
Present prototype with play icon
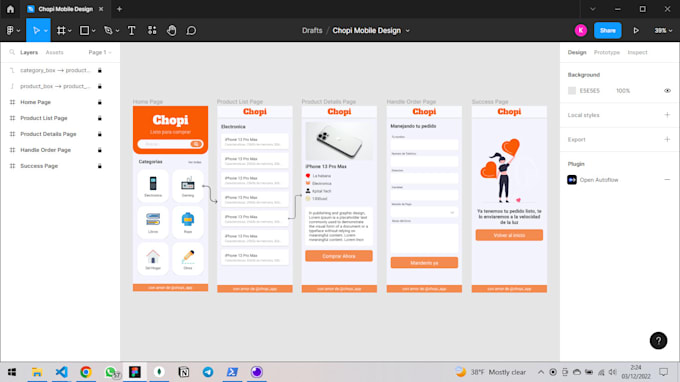coord(636,30)
